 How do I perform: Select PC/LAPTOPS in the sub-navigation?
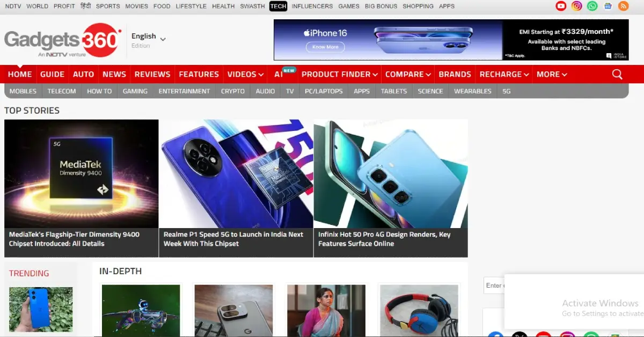pos(324,91)
